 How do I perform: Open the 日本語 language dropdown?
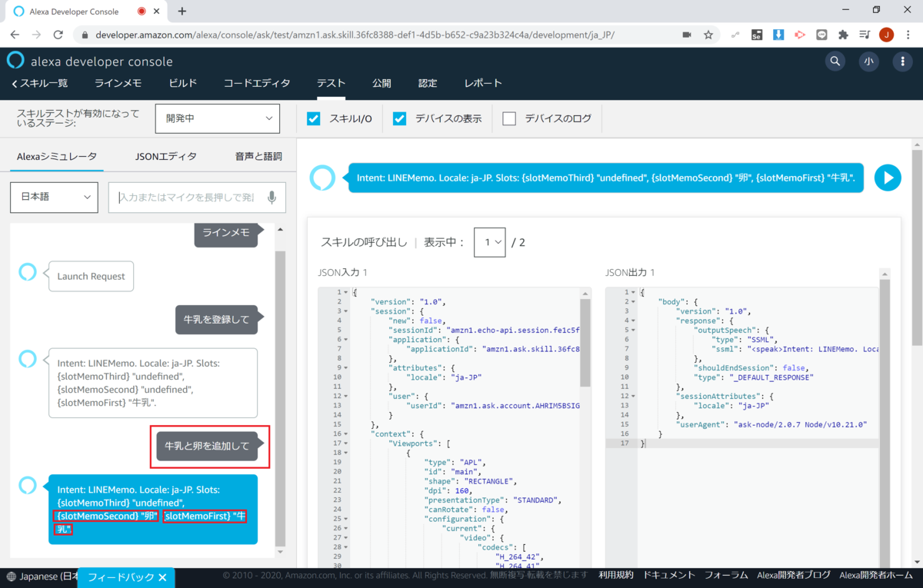point(54,198)
